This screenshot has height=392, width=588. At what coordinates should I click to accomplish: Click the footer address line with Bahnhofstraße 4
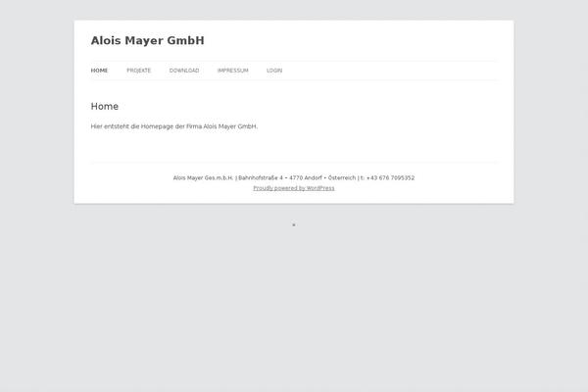coord(294,177)
